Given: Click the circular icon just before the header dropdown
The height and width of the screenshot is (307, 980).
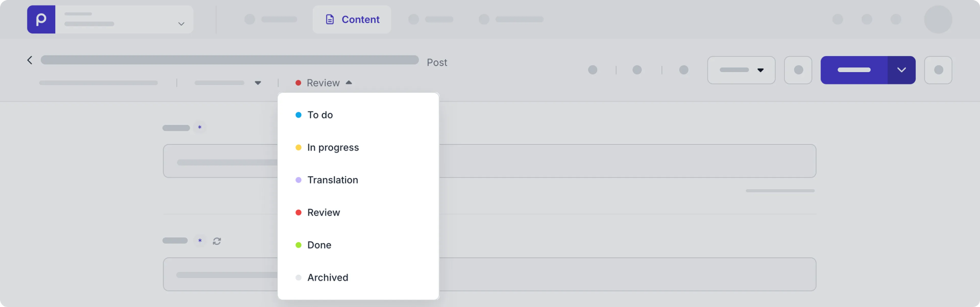Looking at the screenshot, I should click(684, 70).
